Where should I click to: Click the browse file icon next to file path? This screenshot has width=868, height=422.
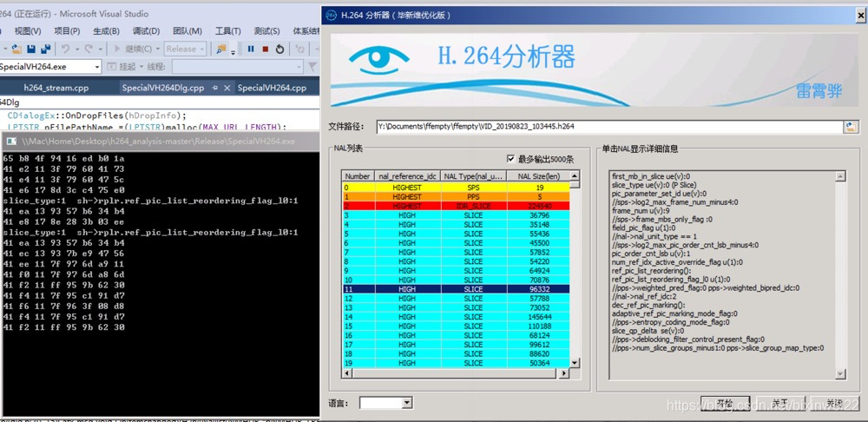click(x=851, y=127)
